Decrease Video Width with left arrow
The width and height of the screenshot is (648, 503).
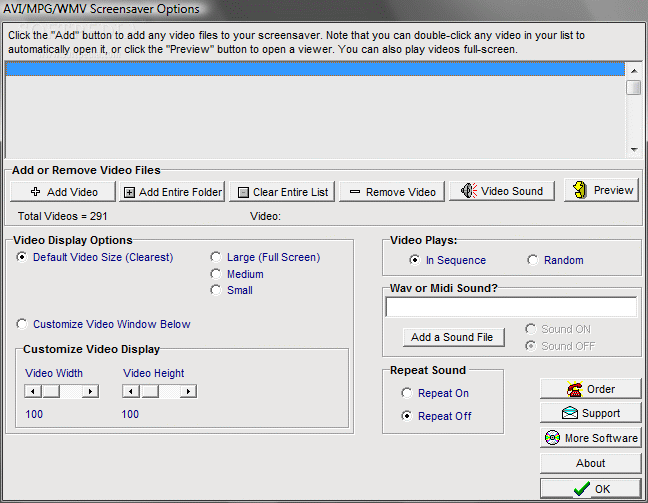[33, 391]
